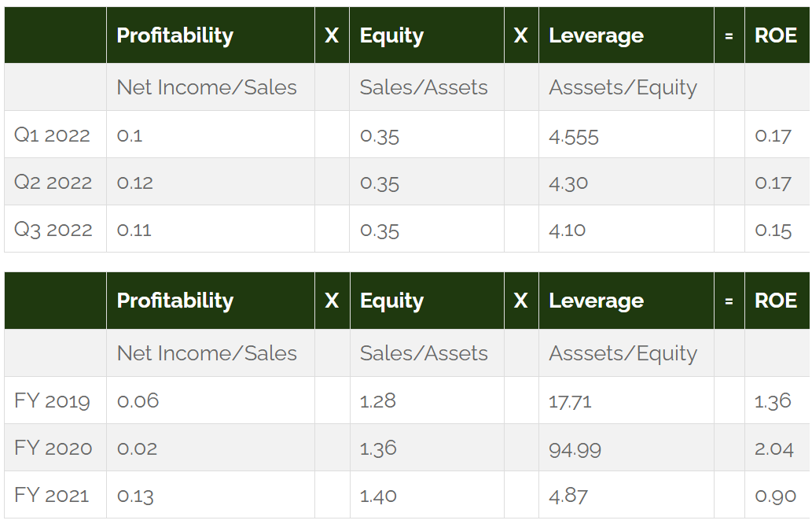
Task: Select FY 2020 ROE value 2.04
Action: tap(773, 448)
